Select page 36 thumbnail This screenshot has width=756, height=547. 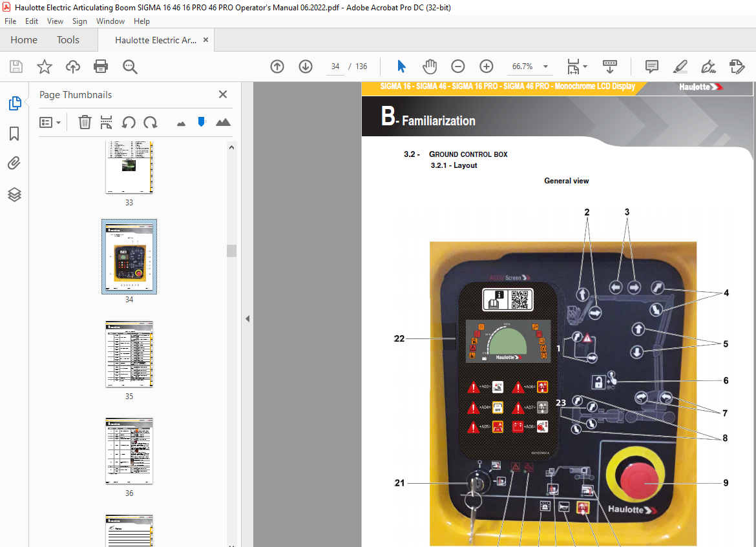[129, 451]
